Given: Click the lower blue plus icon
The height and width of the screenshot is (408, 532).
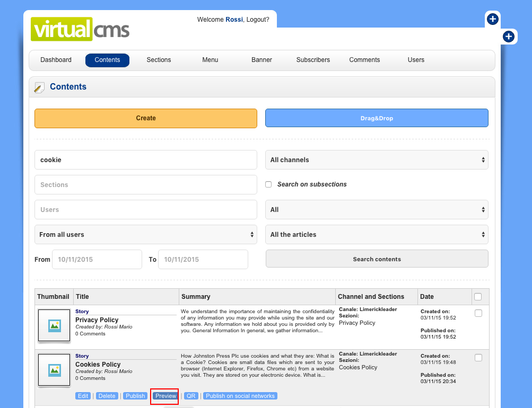Looking at the screenshot, I should [x=508, y=37].
